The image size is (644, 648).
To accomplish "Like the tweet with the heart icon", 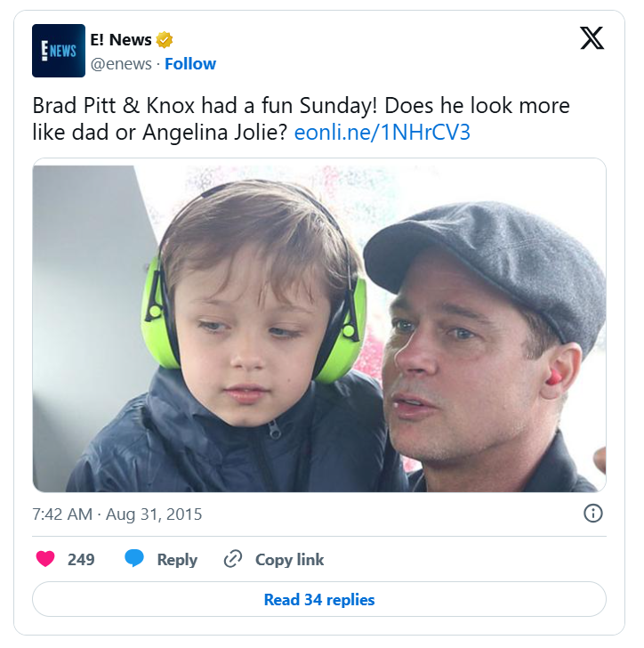I will (45, 559).
